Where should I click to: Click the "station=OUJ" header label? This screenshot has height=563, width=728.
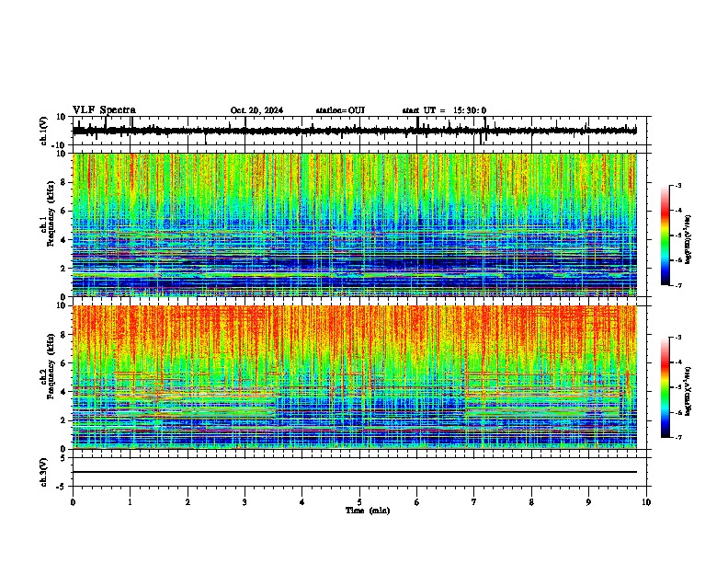[340, 110]
